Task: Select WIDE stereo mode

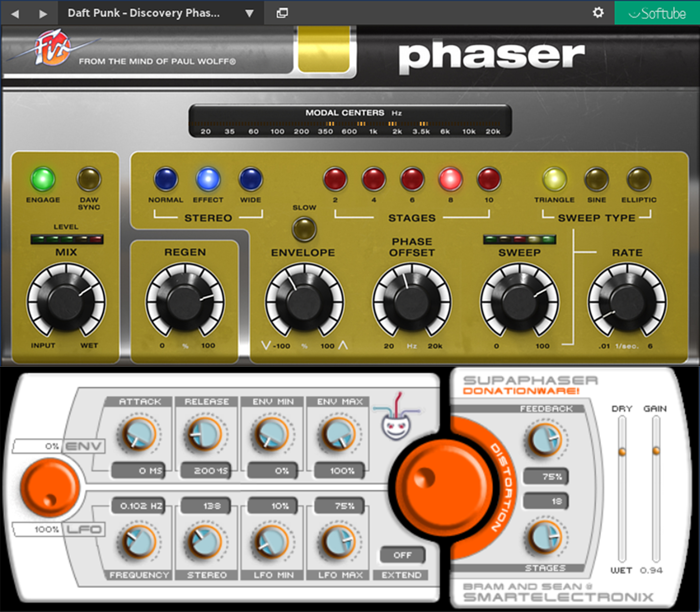Action: coord(250,180)
